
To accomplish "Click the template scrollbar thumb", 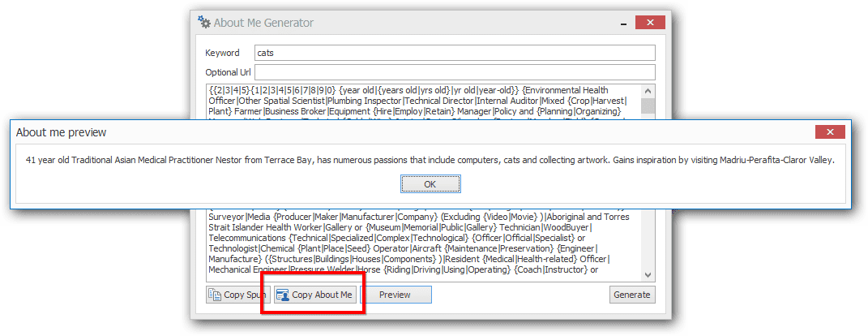I will pos(648,106).
